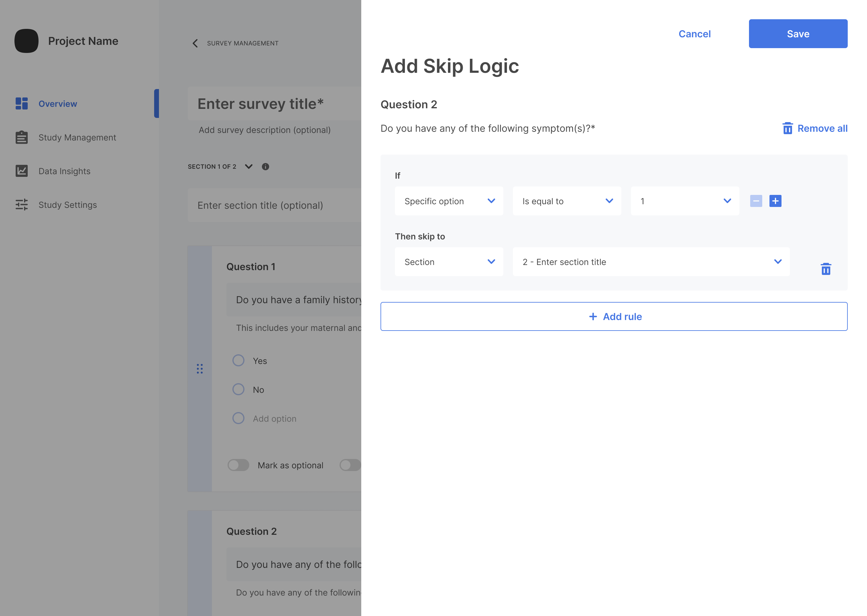Click the Cancel link
The width and height of the screenshot is (867, 616).
click(x=694, y=34)
